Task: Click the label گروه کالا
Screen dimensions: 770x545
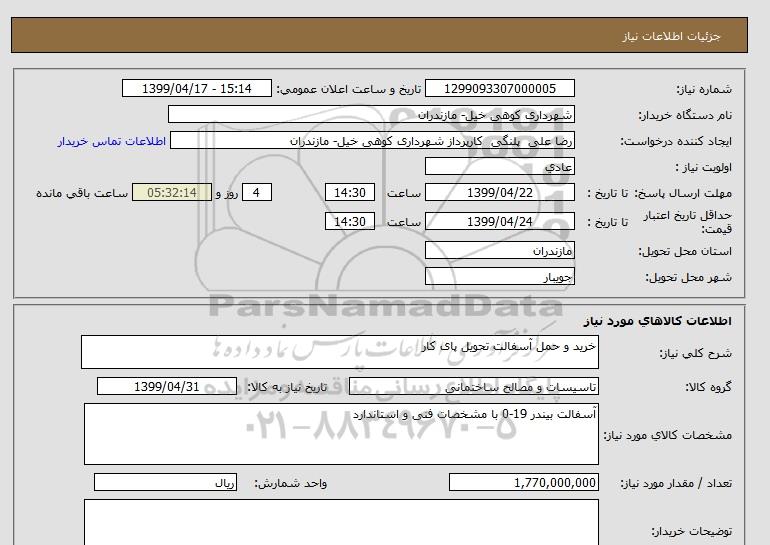Action: 708,387
